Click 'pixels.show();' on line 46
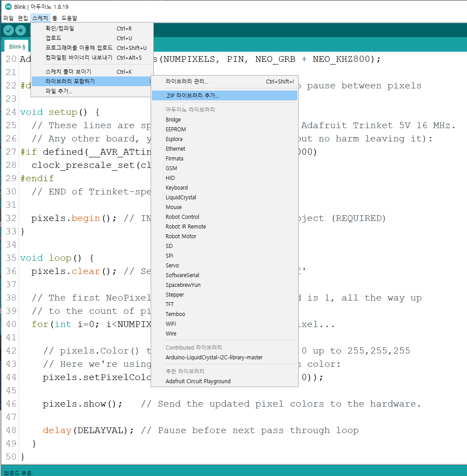Image resolution: width=467 pixels, height=476 pixels. pyautogui.click(x=82, y=404)
